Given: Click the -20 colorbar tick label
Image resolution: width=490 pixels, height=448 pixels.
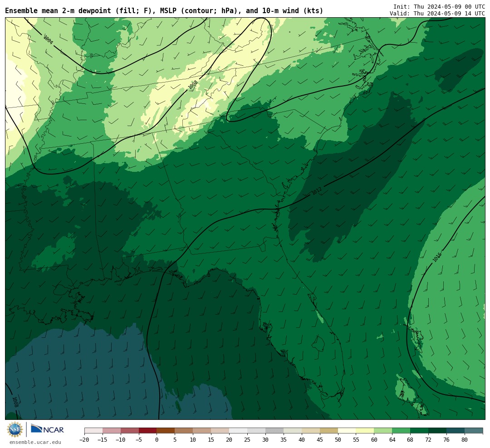Looking at the screenshot, I should 84,440.
